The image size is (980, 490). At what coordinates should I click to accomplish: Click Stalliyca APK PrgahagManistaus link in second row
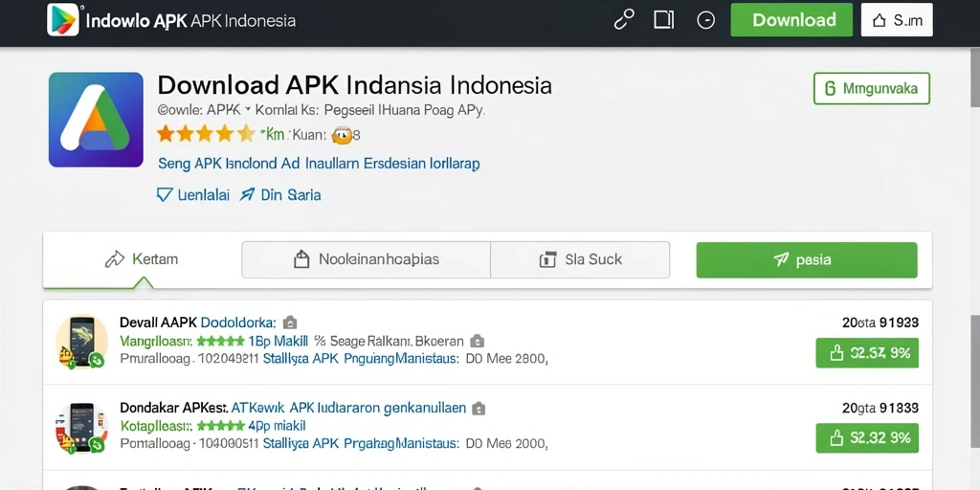pos(361,444)
